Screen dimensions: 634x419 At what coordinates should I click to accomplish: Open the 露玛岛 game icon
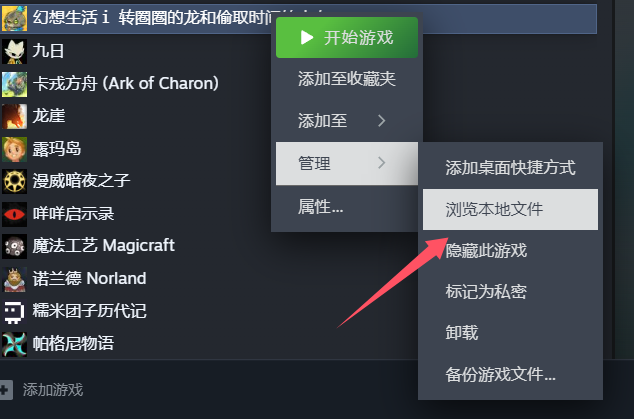pyautogui.click(x=14, y=149)
